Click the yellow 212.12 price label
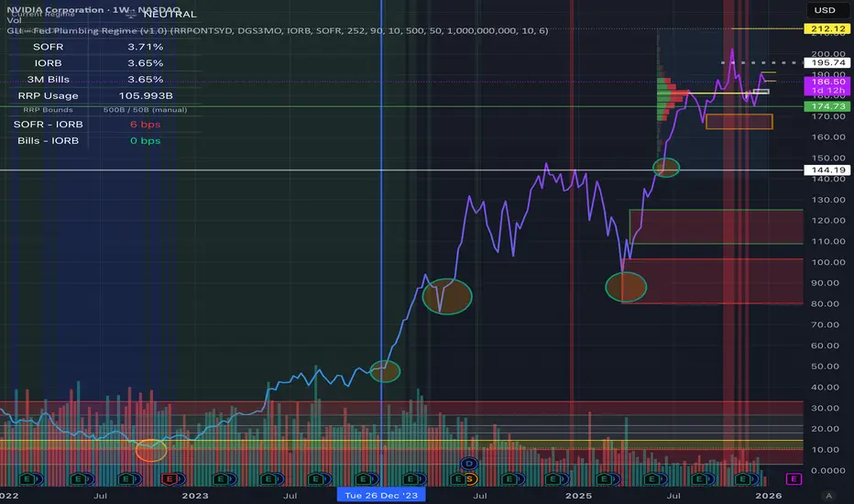This screenshot has height=504, width=854. click(827, 28)
